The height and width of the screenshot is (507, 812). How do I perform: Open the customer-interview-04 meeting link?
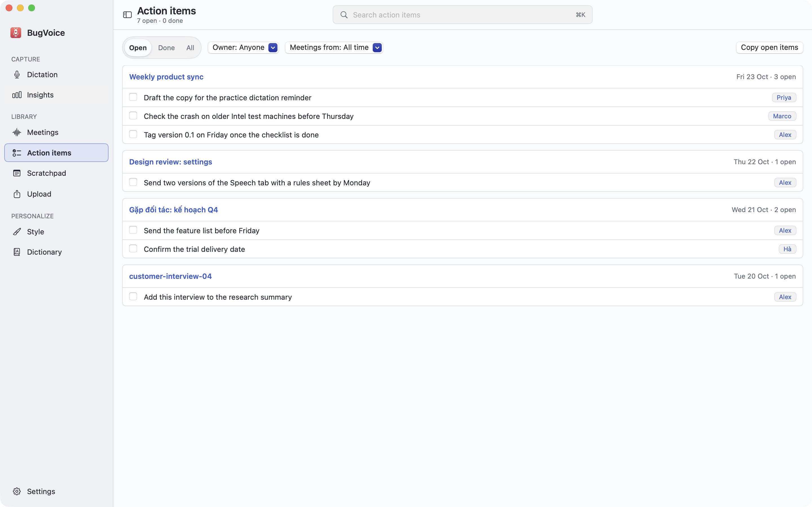(x=171, y=276)
